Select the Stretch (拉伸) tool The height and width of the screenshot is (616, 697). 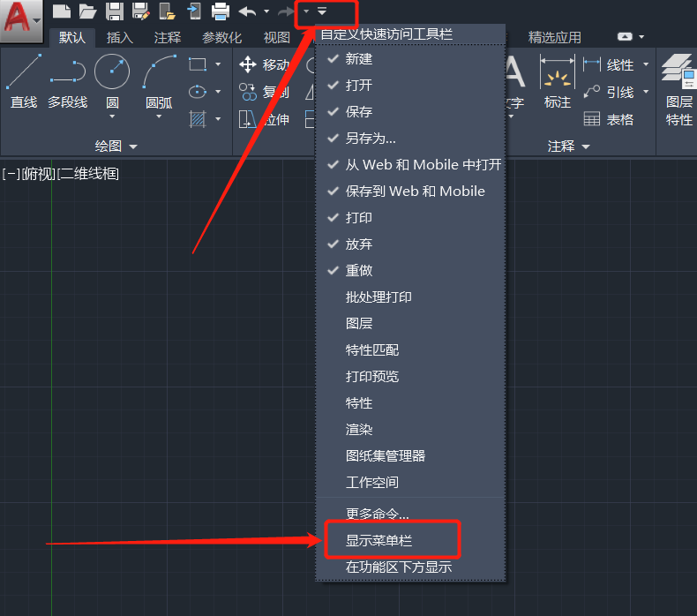point(264,119)
